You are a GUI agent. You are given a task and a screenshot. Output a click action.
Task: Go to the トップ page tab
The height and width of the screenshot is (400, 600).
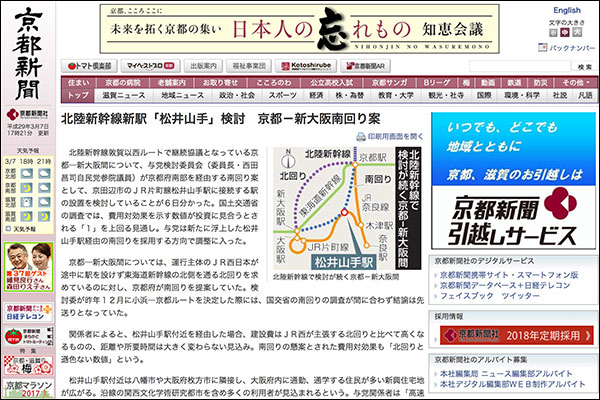tap(77, 95)
